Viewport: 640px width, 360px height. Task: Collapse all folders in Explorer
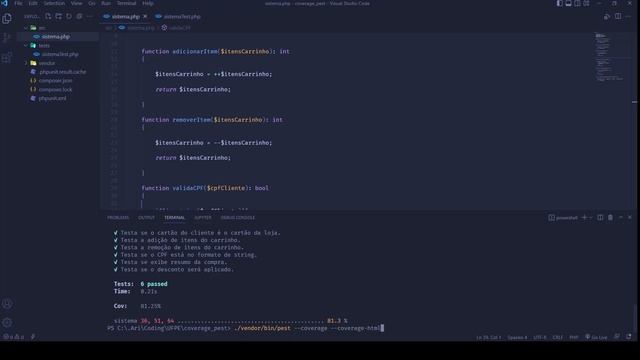(79, 16)
